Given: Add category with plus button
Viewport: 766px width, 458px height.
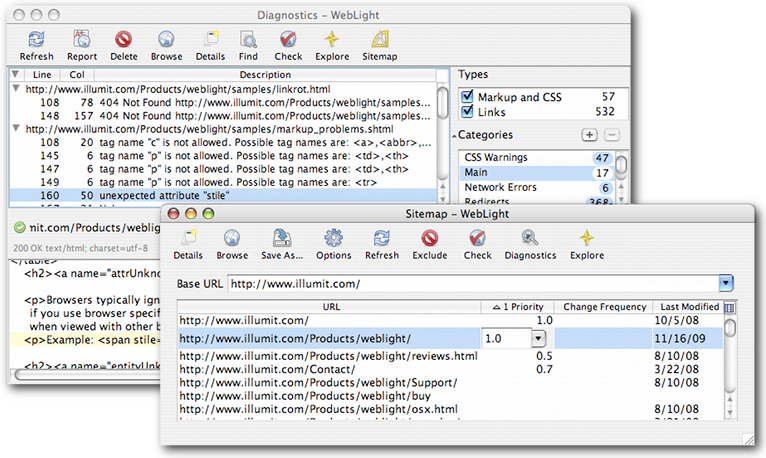Looking at the screenshot, I should click(x=589, y=135).
